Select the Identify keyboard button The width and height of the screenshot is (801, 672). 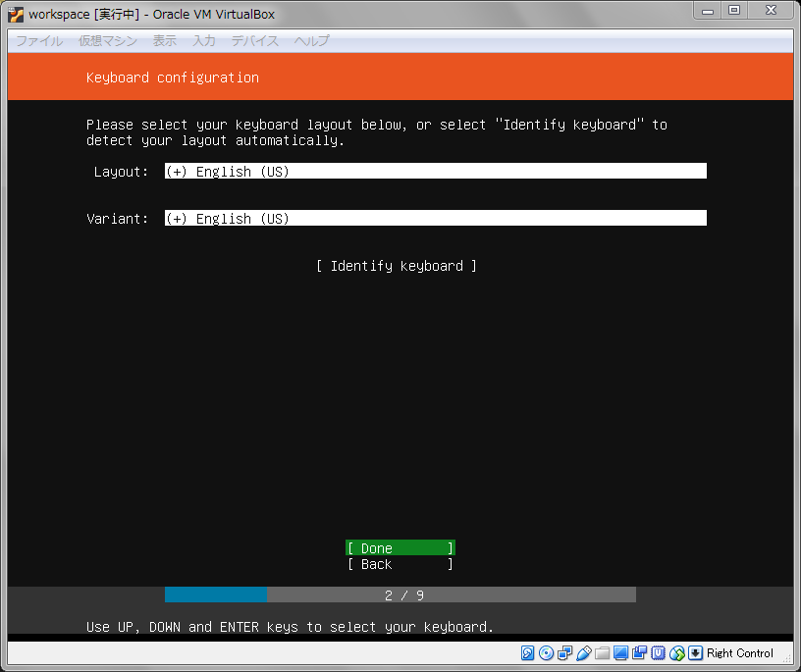coord(397,266)
